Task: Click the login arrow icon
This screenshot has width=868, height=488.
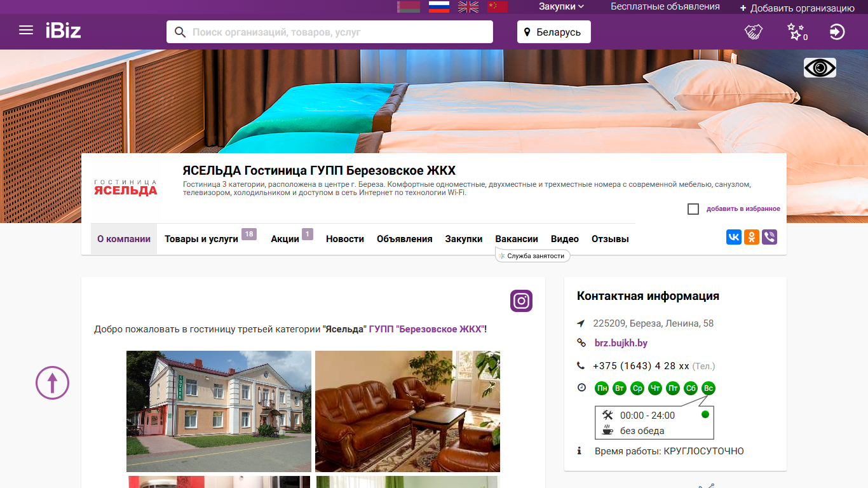Action: point(837,32)
